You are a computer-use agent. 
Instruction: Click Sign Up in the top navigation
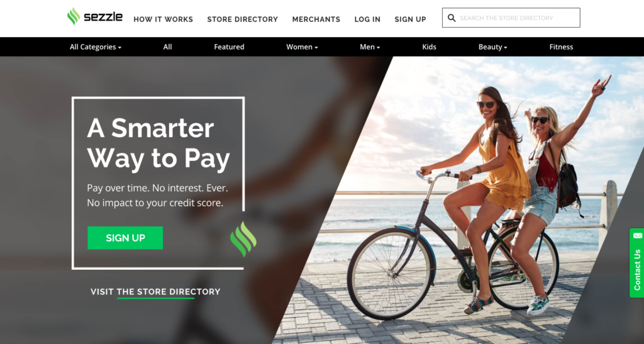pyautogui.click(x=410, y=19)
